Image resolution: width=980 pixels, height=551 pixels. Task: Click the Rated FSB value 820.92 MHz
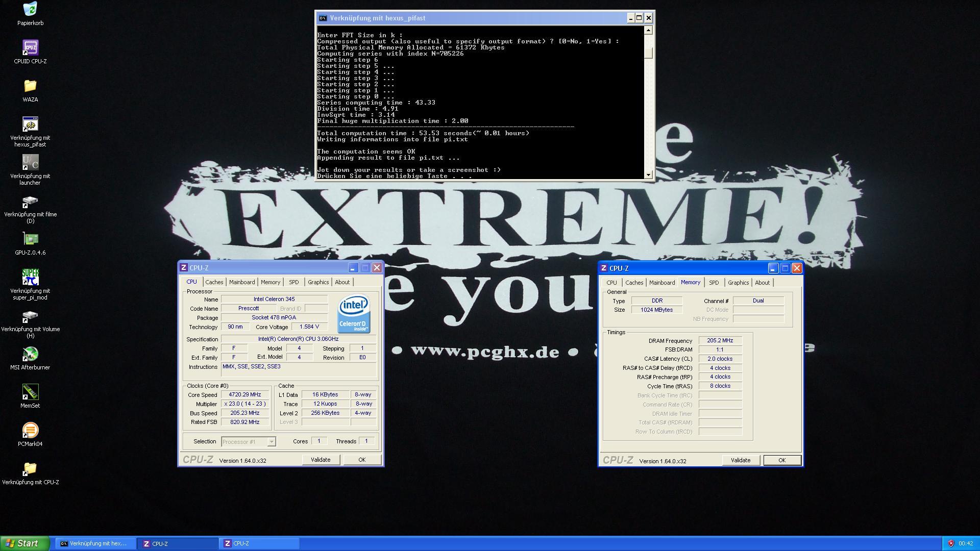[x=245, y=422]
